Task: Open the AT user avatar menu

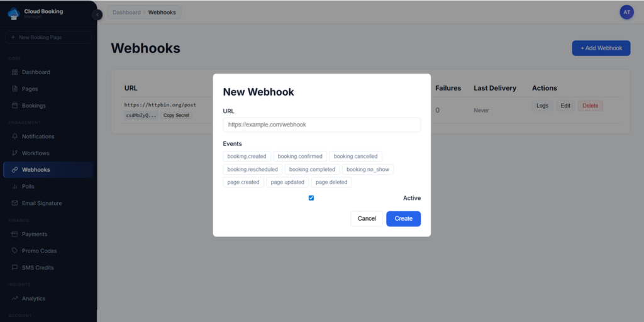Action: click(x=626, y=12)
